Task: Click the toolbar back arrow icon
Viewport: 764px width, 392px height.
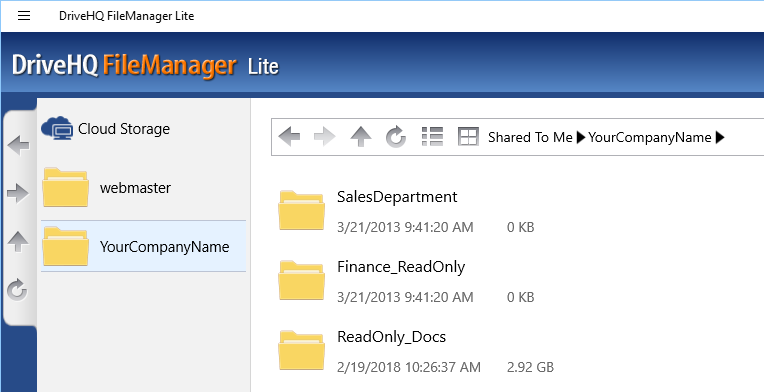Action: point(289,137)
